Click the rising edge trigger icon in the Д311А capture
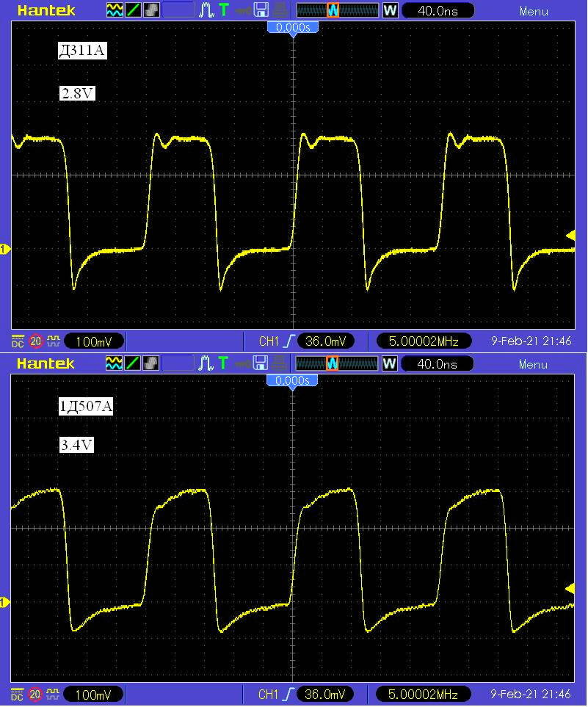Image resolution: width=588 pixels, height=707 pixels. [288, 341]
